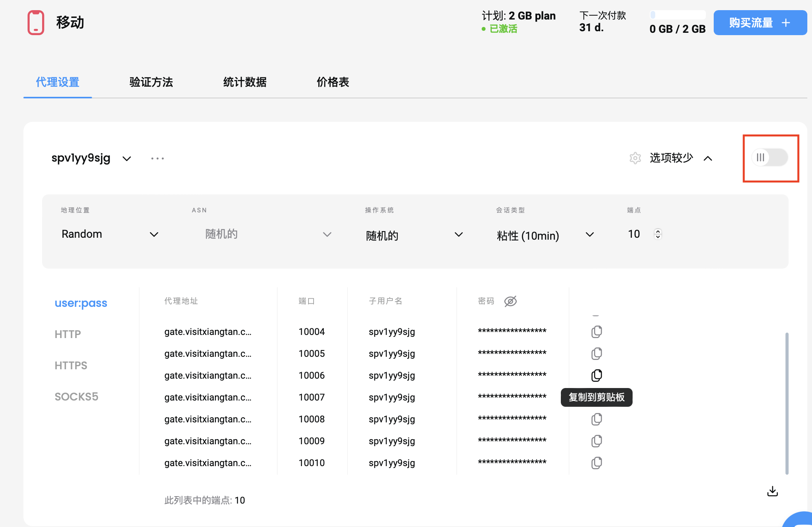Click the 31 d. next payment value
This screenshot has width=812, height=527.
(x=591, y=27)
